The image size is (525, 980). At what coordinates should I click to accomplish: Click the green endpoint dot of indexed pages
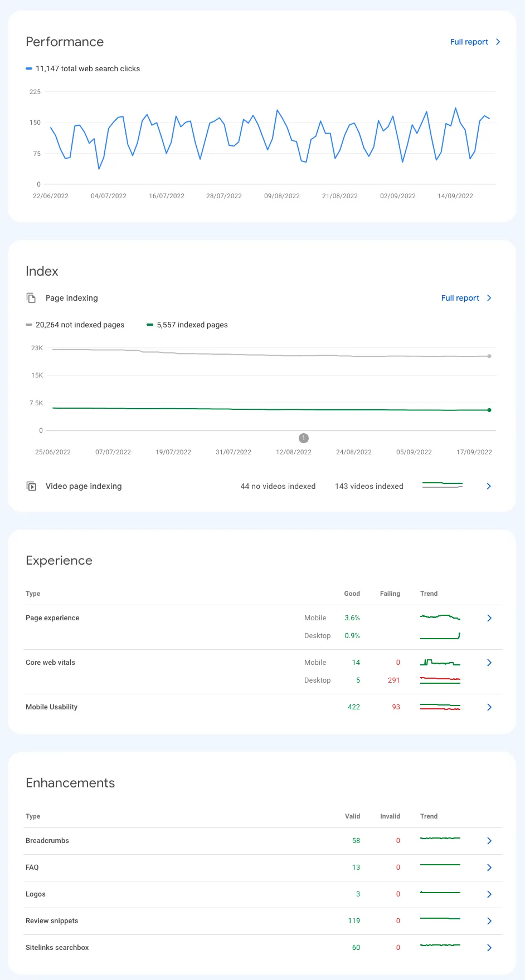(489, 410)
